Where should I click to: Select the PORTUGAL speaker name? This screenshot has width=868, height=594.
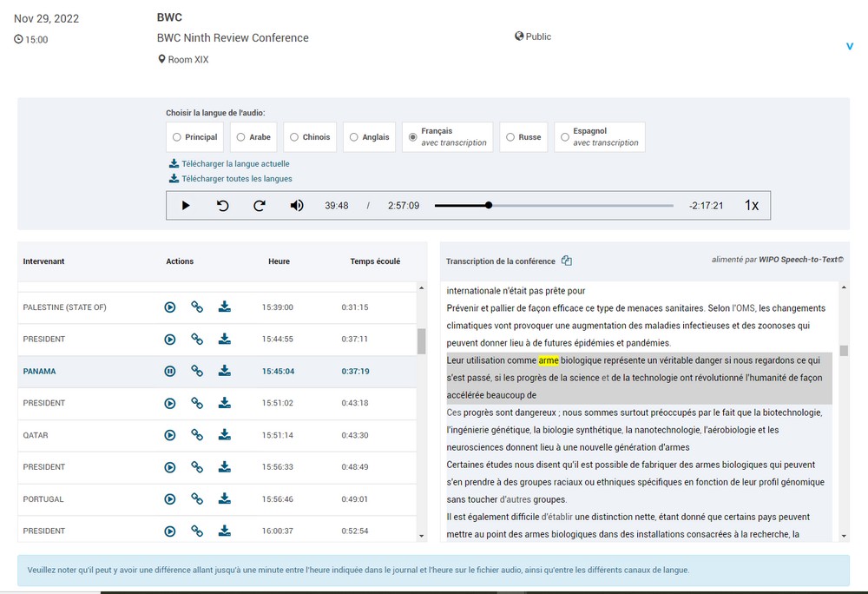point(43,499)
